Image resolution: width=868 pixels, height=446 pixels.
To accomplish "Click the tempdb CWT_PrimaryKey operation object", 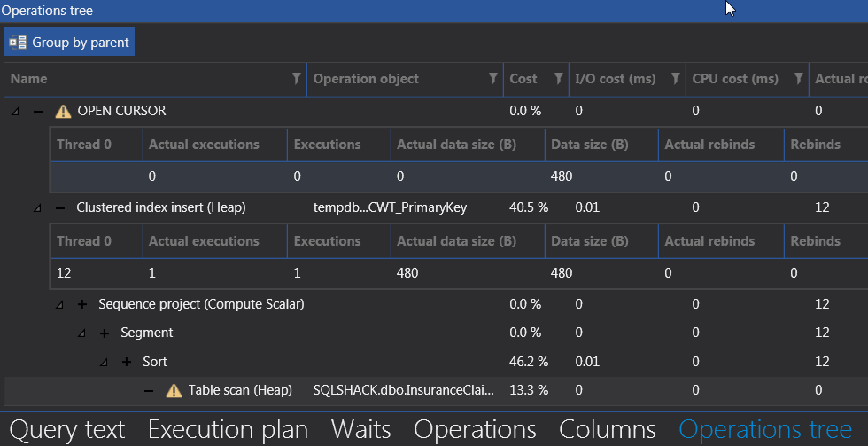I will coord(390,208).
